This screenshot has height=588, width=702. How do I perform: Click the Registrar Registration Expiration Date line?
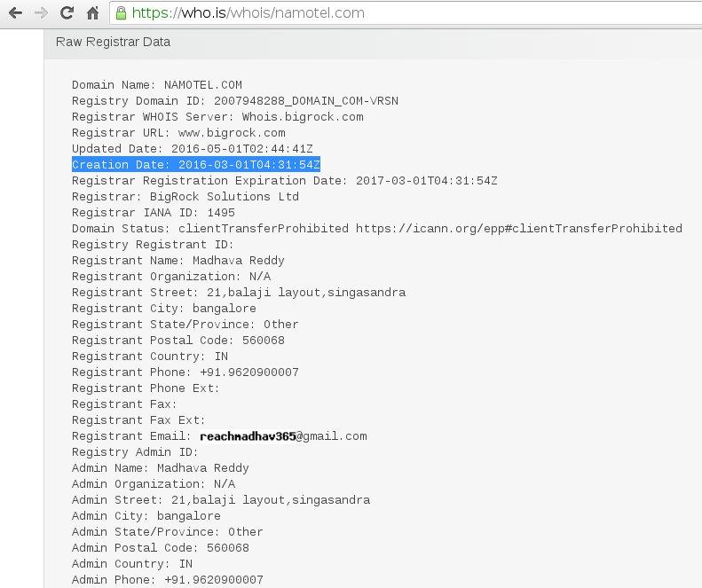coord(284,181)
